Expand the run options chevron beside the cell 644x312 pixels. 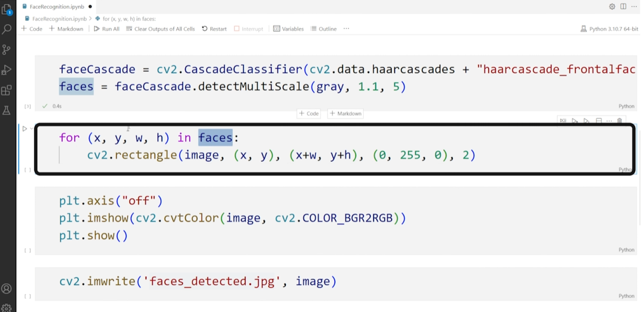click(x=32, y=128)
